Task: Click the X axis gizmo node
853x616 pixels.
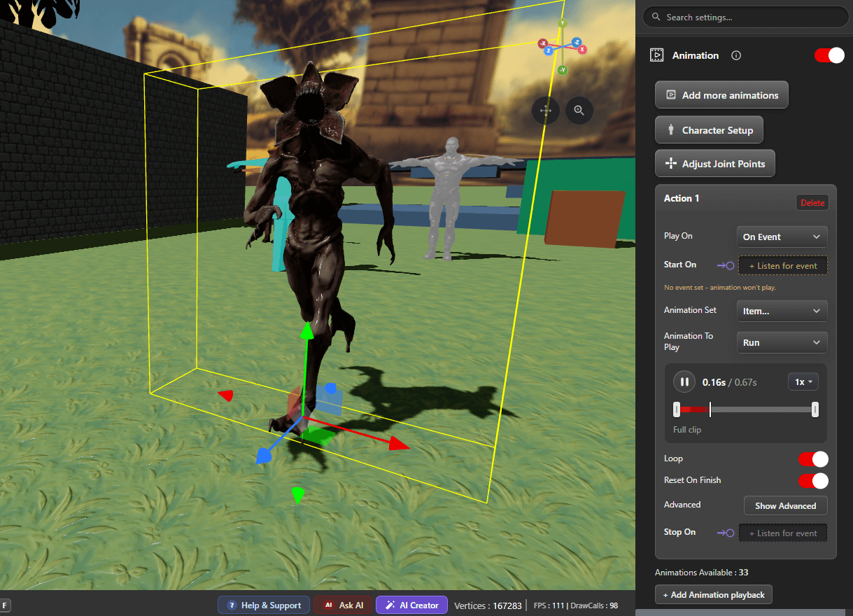Action: (x=582, y=50)
